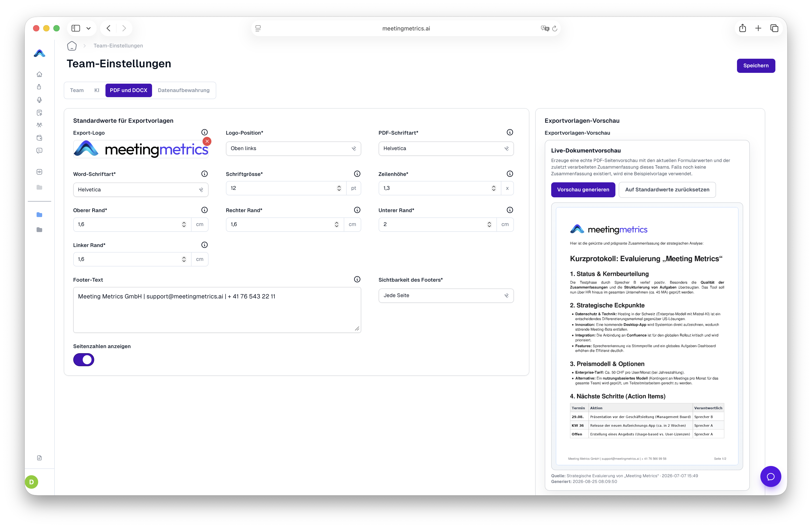Click the Oberer Rand stepper arrows
Screen dimensions: 812x528
click(184, 224)
